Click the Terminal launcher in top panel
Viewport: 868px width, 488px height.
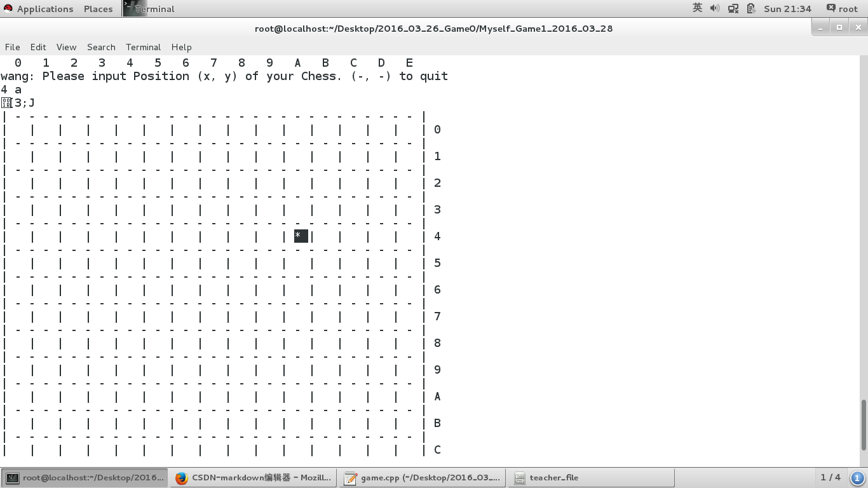pos(149,8)
